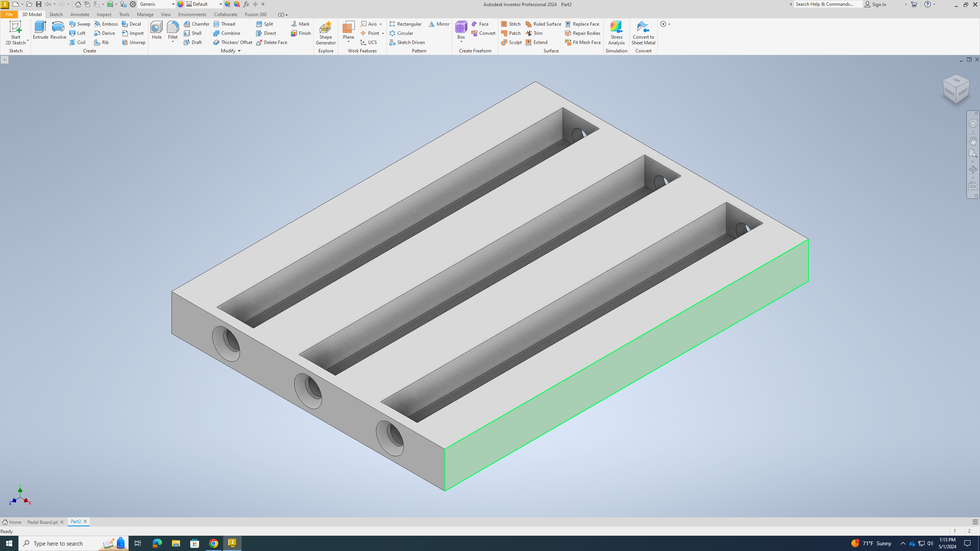Open File Explorer from taskbar
The width and height of the screenshot is (980, 551).
176,543
